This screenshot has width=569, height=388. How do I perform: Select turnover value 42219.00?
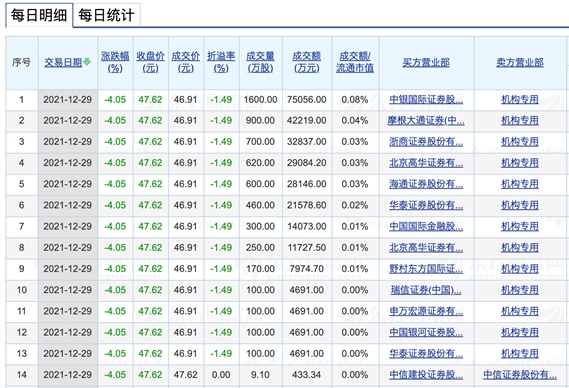click(307, 121)
